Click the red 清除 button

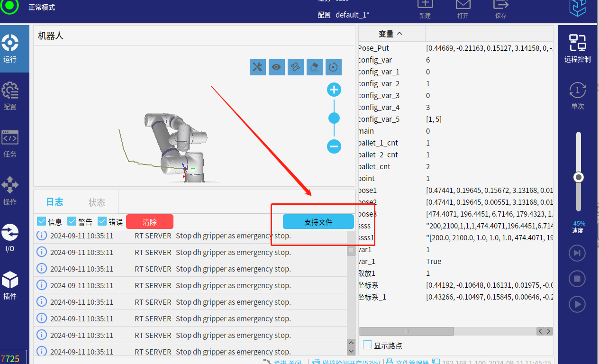150,222
